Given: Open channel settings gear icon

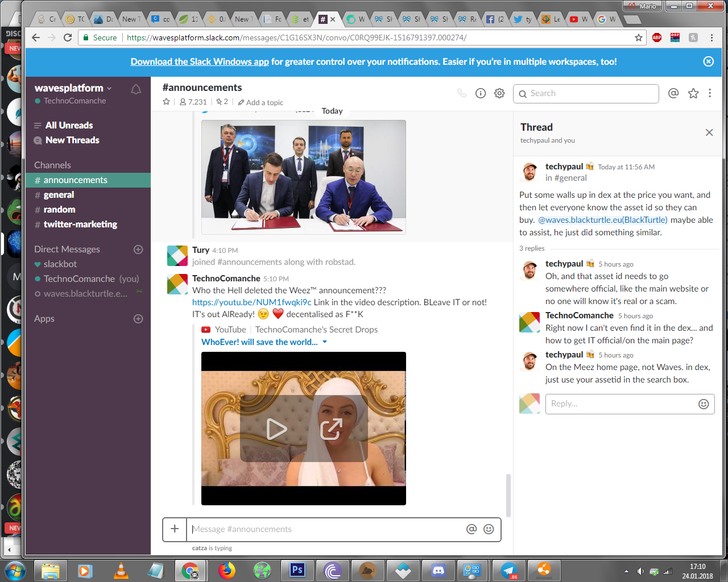Looking at the screenshot, I should 499,93.
